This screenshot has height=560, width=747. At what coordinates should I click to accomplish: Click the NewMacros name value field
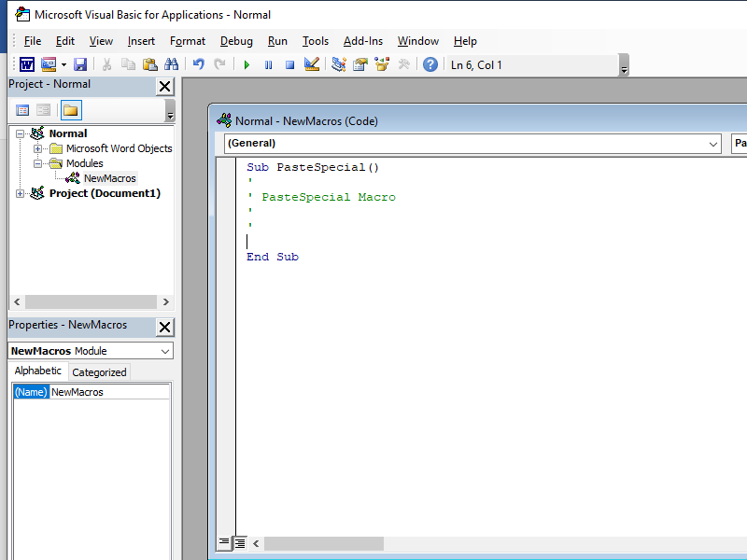pos(109,392)
